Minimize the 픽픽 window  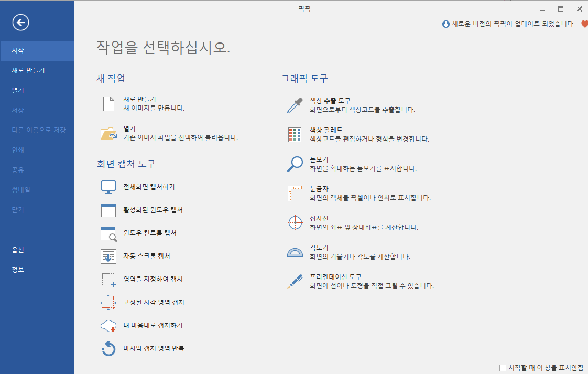pyautogui.click(x=542, y=9)
